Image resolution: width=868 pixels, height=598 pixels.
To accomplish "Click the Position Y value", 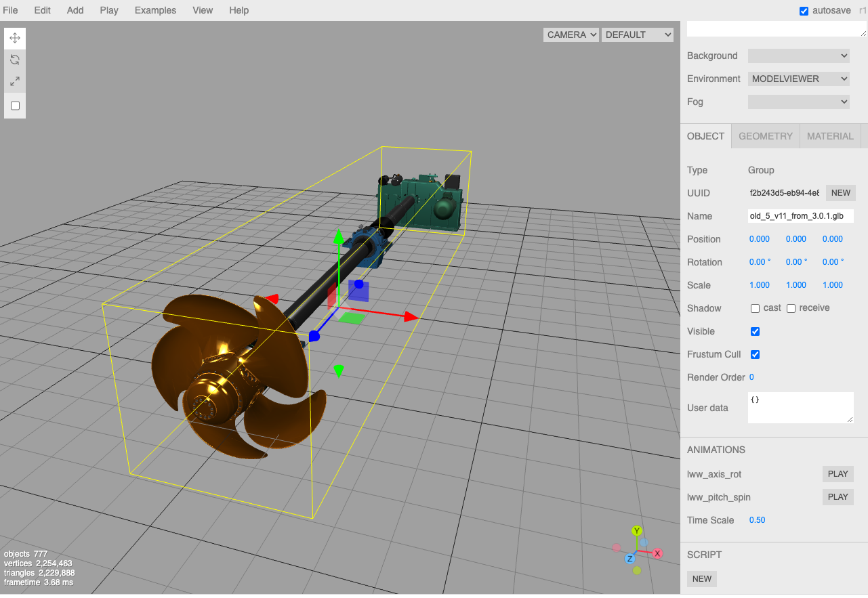I will pyautogui.click(x=795, y=239).
